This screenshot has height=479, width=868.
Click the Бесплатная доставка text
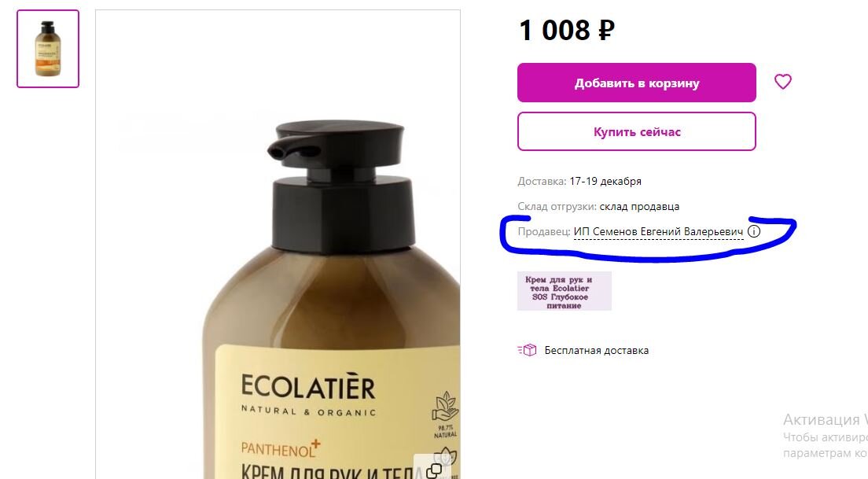[x=596, y=351]
